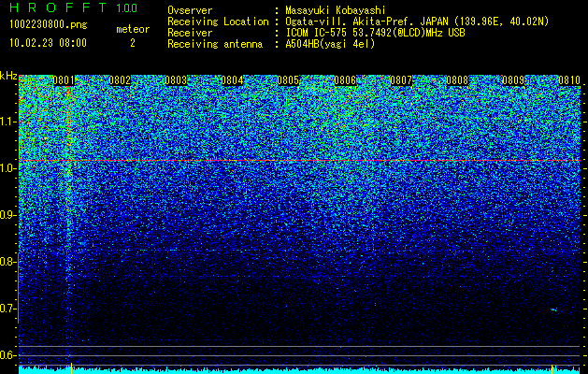588x374 pixels.
Task: Click the 0807 time marker label
Action: point(401,80)
